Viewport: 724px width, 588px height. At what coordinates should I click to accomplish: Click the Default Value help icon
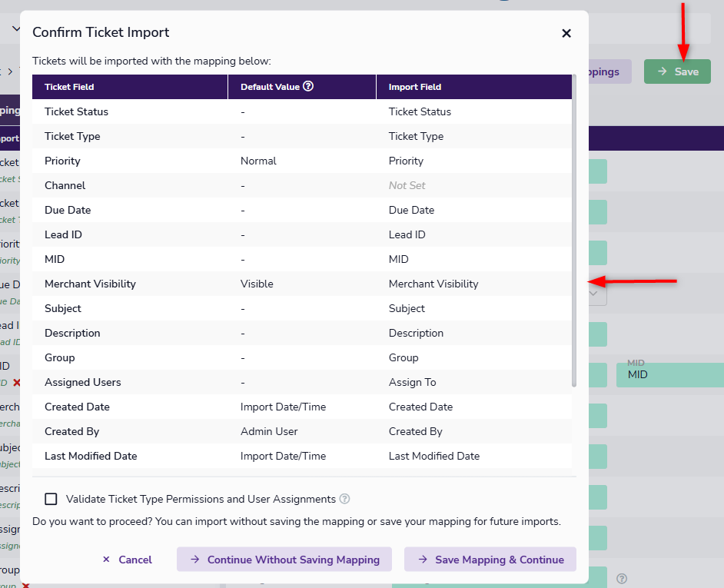tap(308, 86)
